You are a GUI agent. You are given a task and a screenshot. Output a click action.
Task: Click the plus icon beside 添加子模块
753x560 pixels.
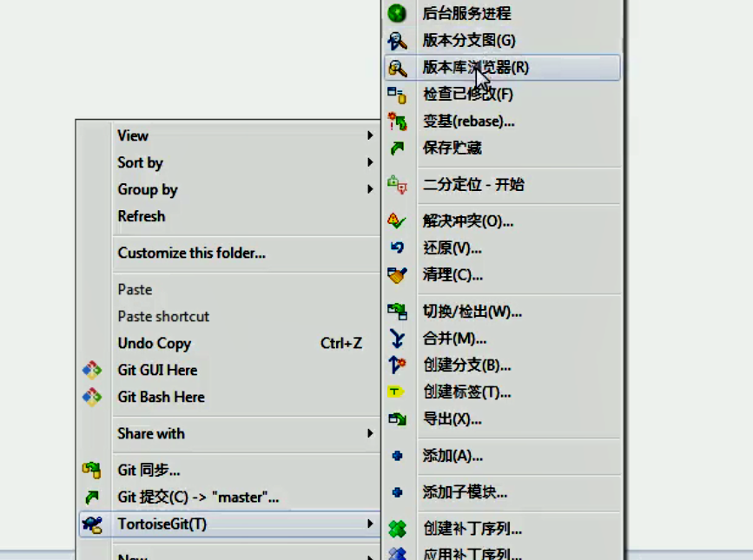coord(397,492)
